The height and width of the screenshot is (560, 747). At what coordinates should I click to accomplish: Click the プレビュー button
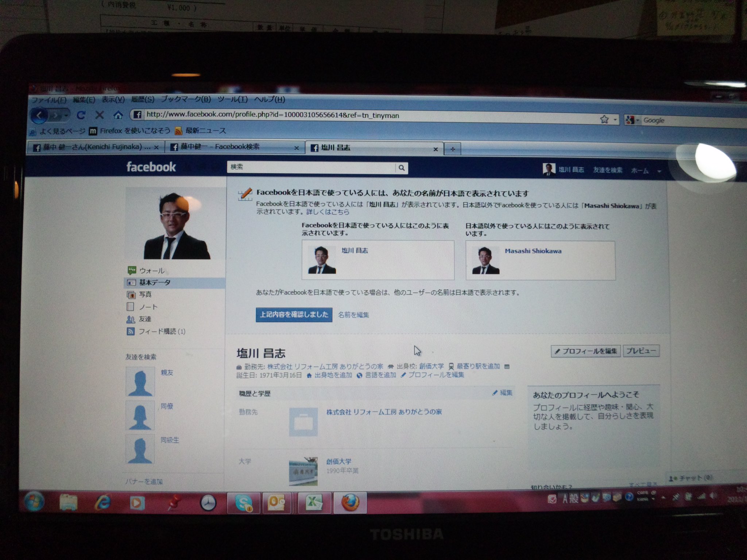[x=641, y=351]
